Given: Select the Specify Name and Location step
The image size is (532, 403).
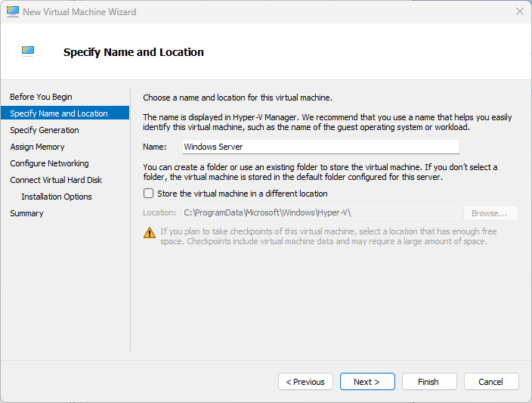Looking at the screenshot, I should (59, 113).
